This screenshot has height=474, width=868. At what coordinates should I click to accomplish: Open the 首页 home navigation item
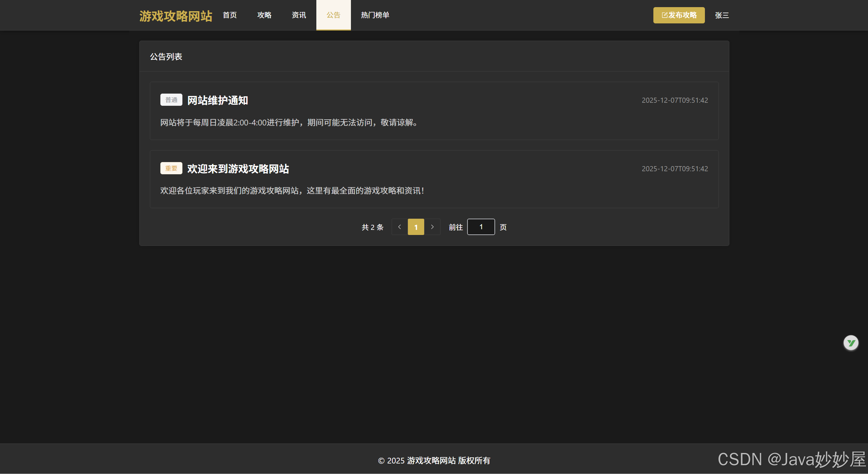(x=230, y=15)
